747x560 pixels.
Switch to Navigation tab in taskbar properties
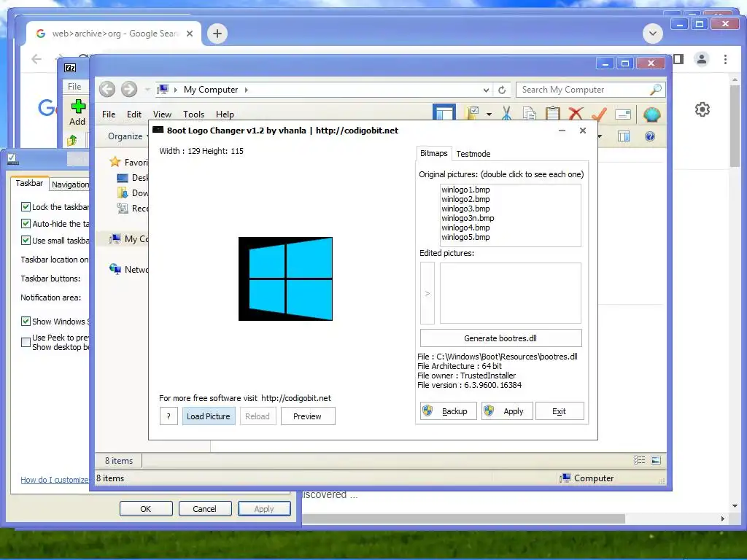coord(70,184)
